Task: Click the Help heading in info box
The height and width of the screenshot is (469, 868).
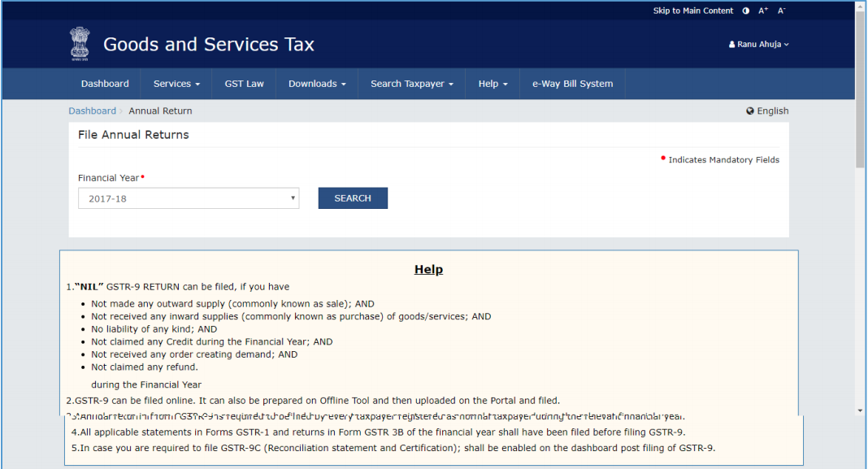Action: 428,269
